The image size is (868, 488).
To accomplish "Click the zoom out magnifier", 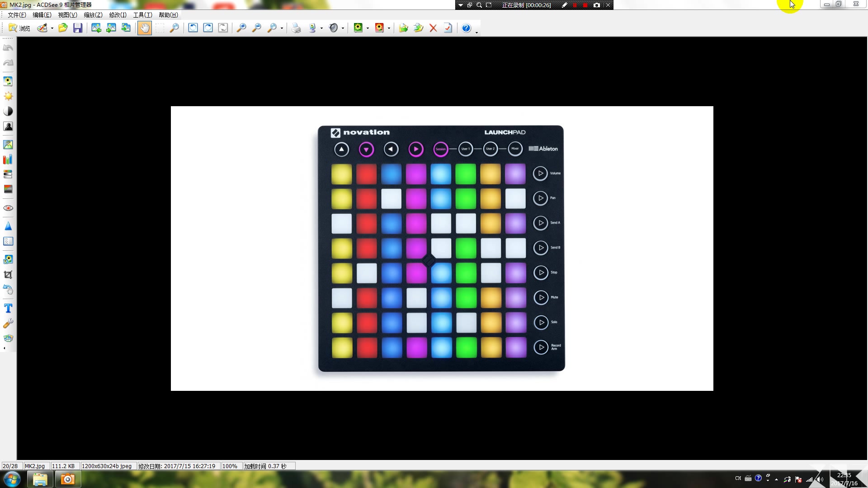I will pos(257,28).
